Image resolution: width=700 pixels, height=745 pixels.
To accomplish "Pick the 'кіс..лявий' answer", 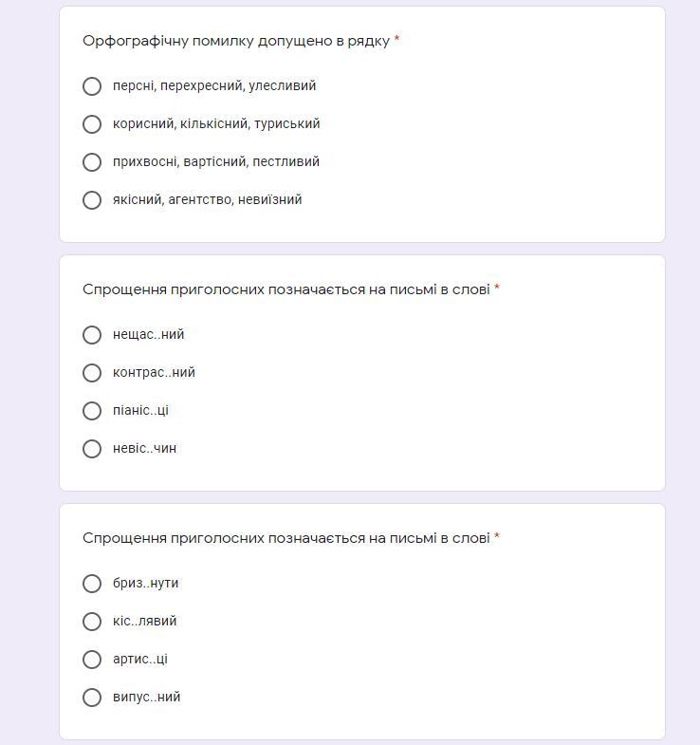I will 92,622.
